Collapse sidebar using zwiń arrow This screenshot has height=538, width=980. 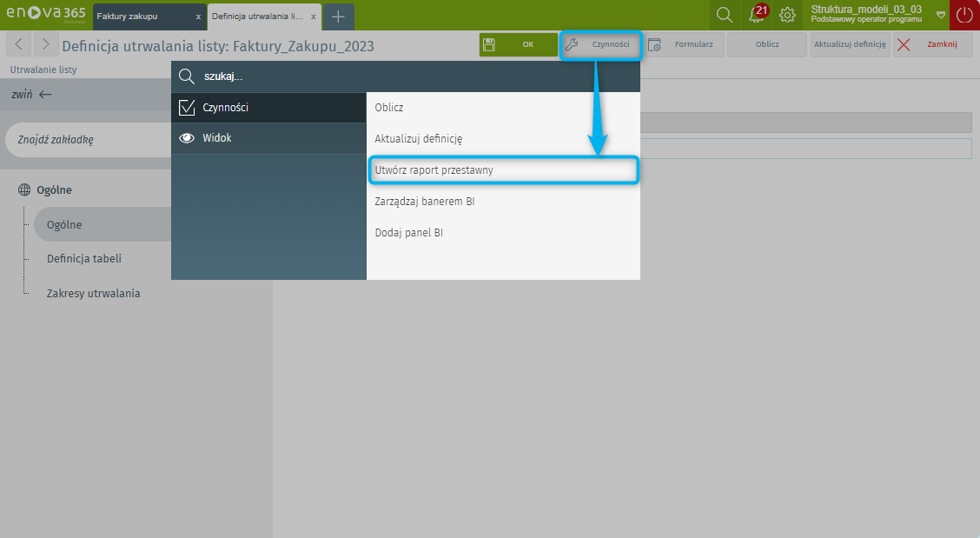click(x=32, y=95)
